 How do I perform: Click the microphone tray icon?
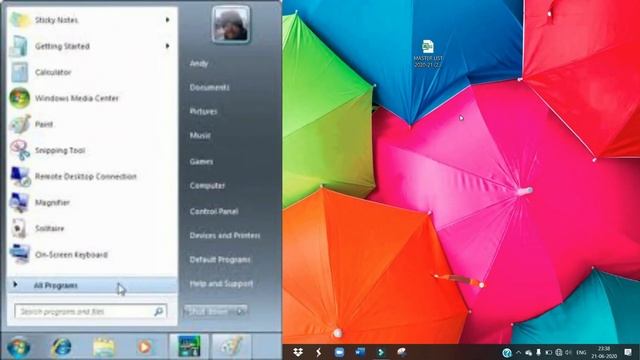(x=538, y=352)
